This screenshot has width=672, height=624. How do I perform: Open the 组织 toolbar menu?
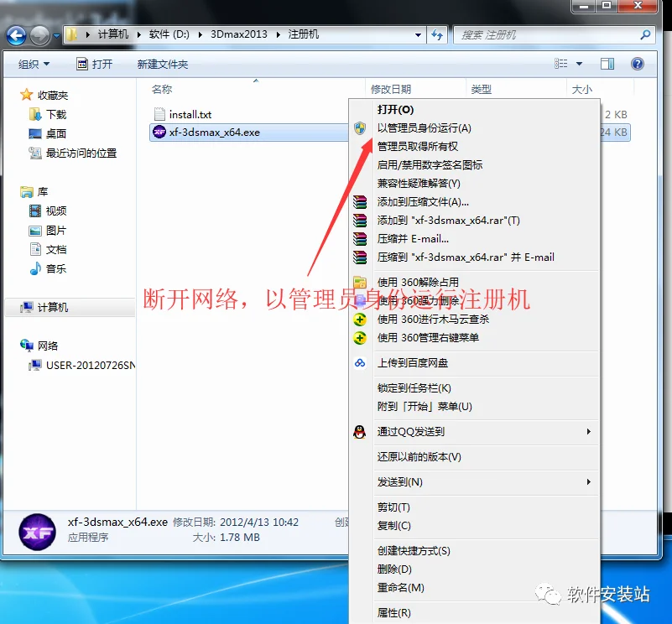click(x=34, y=65)
